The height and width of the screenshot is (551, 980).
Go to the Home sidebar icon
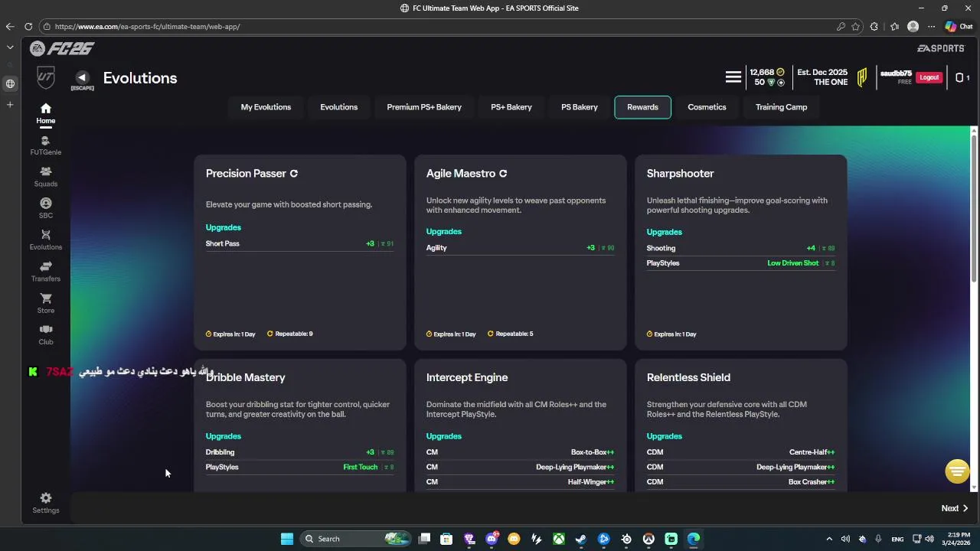coord(46,112)
